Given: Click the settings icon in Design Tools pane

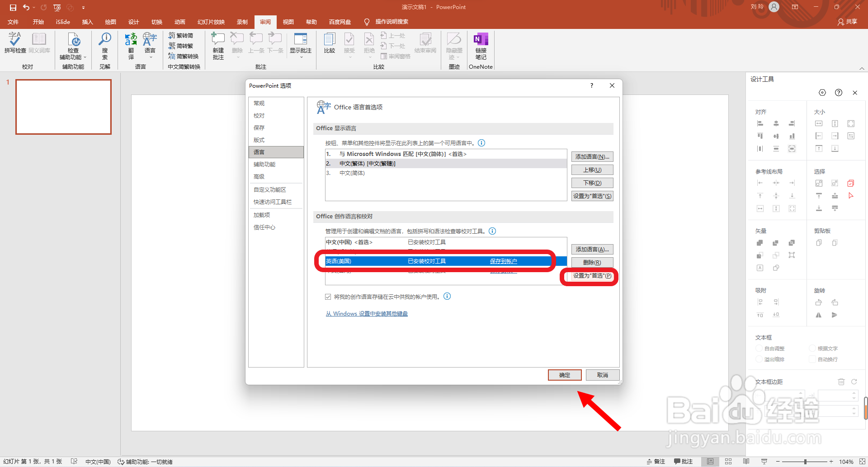Looking at the screenshot, I should pos(822,93).
